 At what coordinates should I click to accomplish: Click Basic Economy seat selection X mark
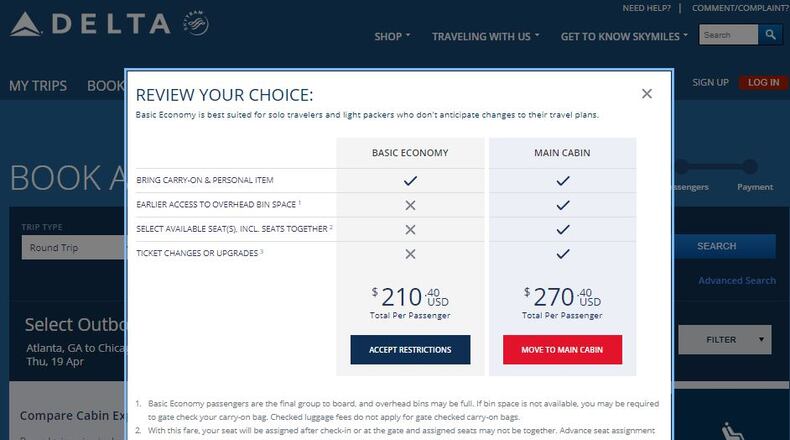tap(410, 229)
